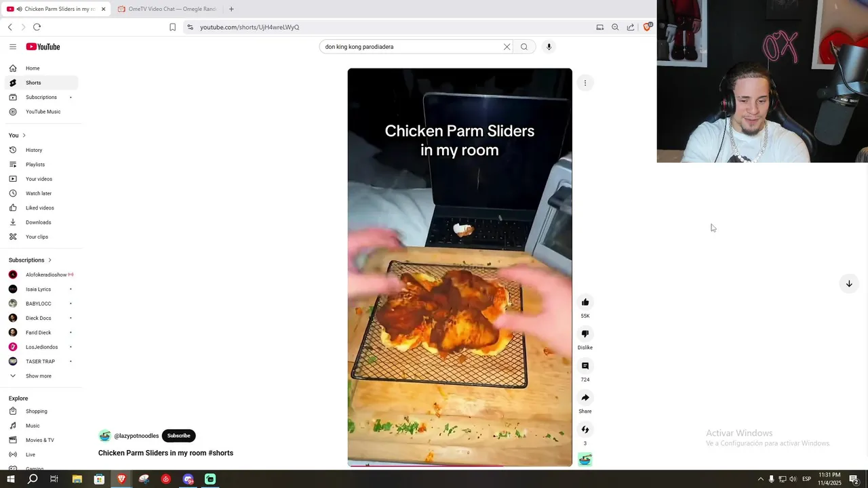This screenshot has width=868, height=488.
Task: Run search with magnifier button
Action: 524,47
